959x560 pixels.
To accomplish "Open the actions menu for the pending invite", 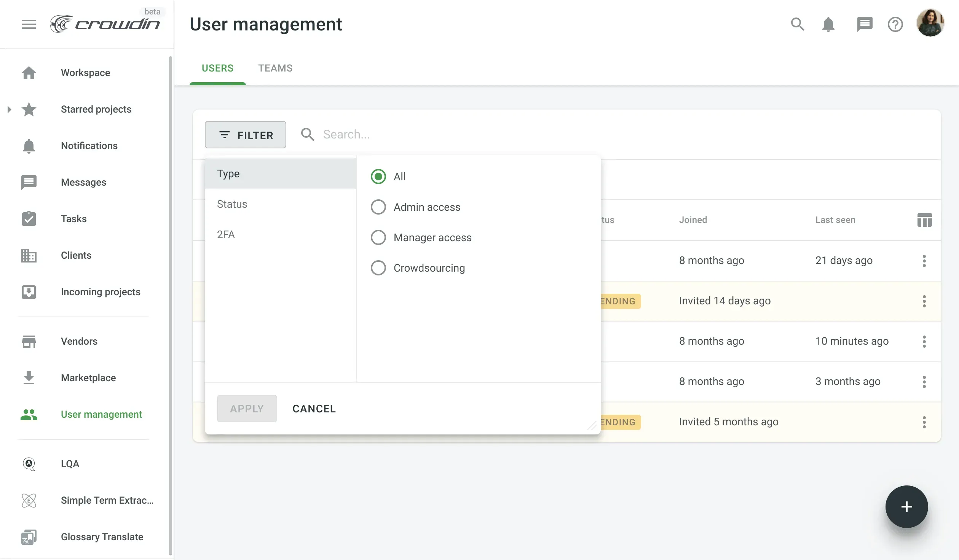I will tap(924, 301).
